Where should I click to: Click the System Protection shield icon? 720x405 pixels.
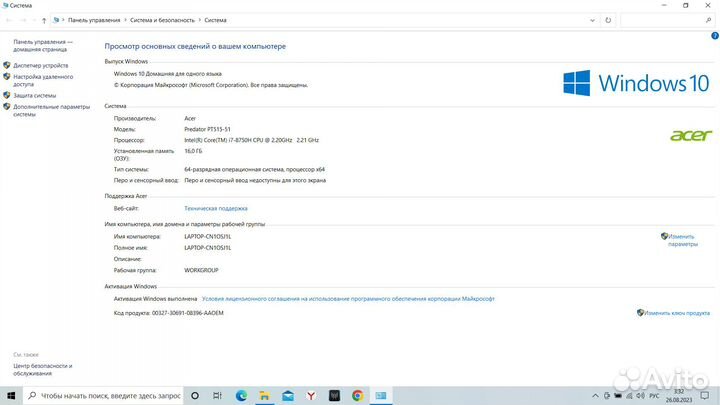[x=6, y=95]
